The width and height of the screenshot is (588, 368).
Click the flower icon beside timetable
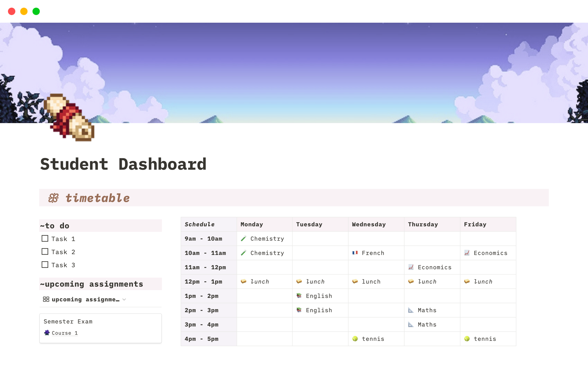tap(54, 198)
